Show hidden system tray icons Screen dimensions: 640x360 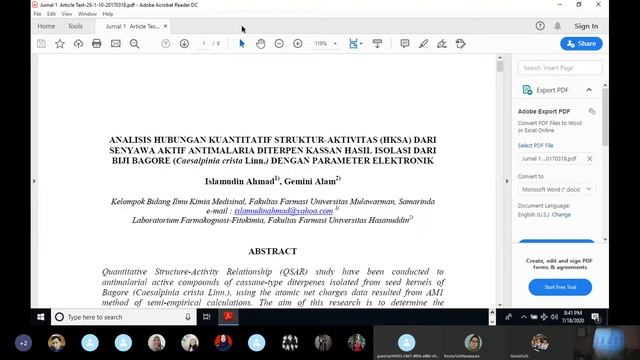click(524, 317)
